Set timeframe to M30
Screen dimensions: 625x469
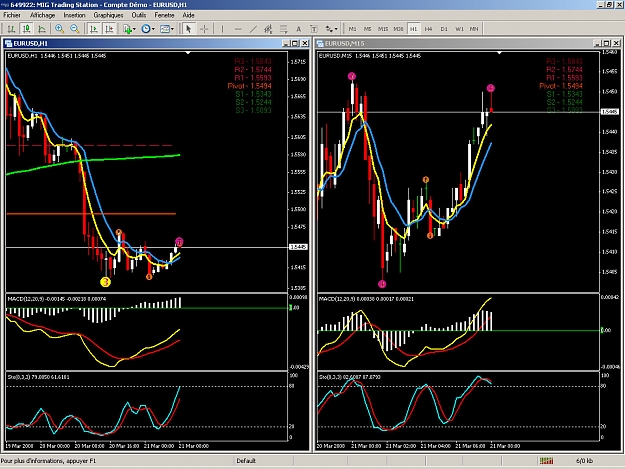pyautogui.click(x=398, y=29)
